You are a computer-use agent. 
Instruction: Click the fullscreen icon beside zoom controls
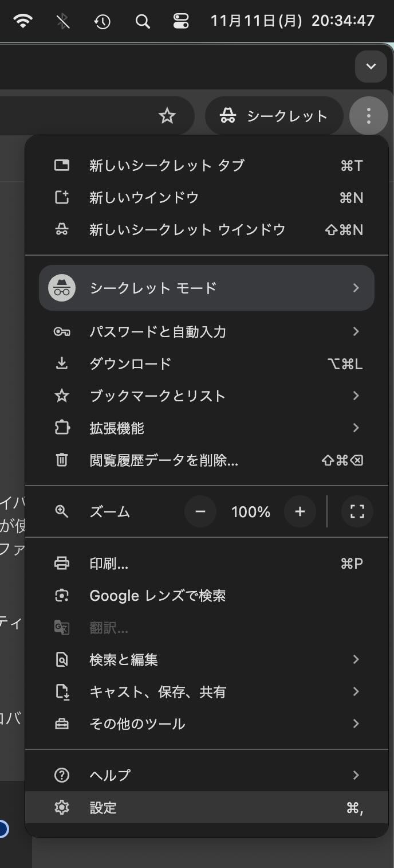[357, 511]
